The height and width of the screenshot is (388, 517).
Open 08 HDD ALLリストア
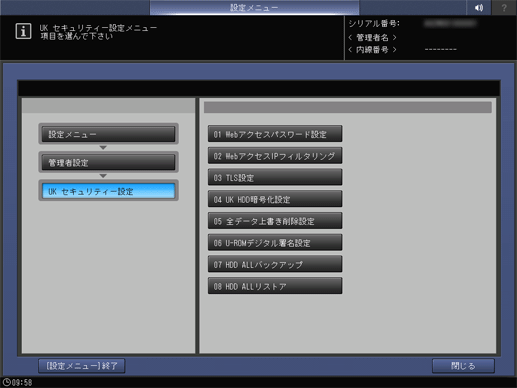point(275,286)
